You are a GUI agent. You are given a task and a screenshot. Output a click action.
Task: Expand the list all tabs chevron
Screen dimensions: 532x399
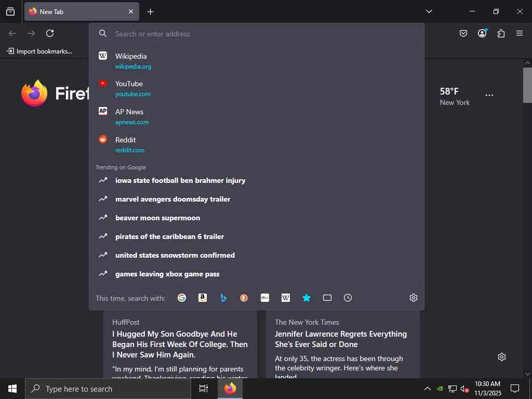coord(429,11)
